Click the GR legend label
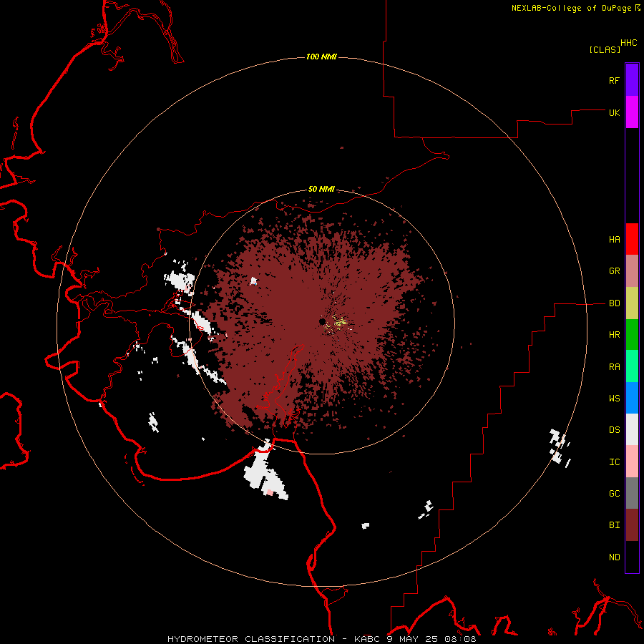This screenshot has width=644, height=644. coord(614,271)
